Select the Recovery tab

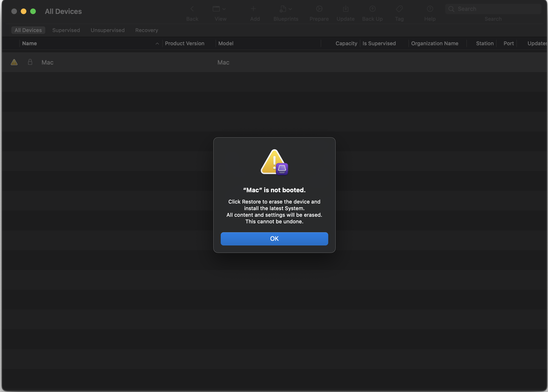(146, 30)
